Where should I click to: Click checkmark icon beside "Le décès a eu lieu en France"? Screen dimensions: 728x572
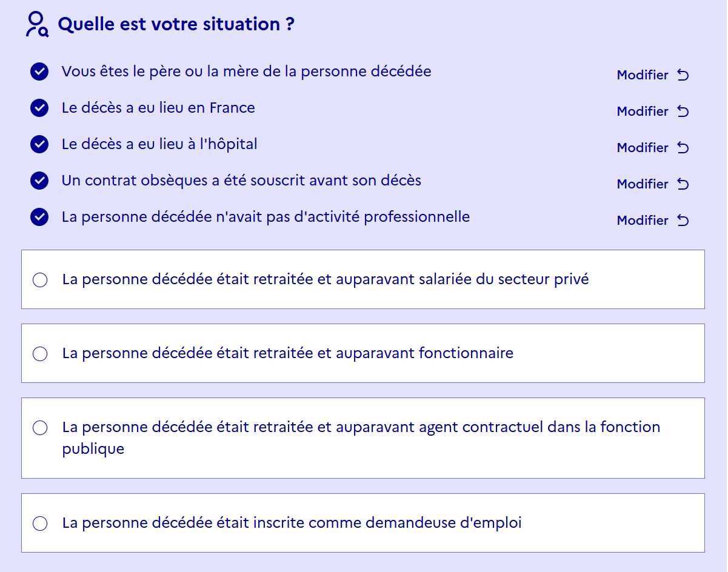pos(39,108)
